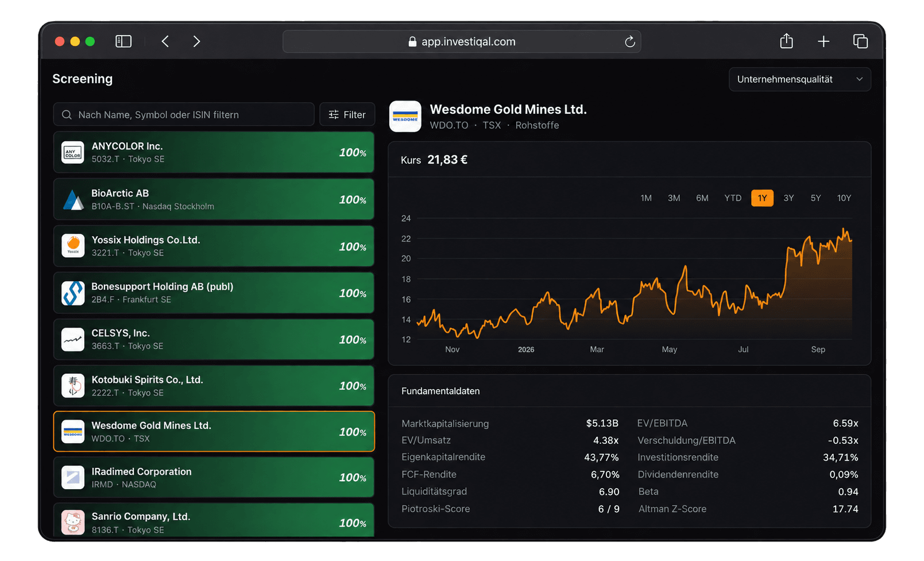This screenshot has height=561, width=924.
Task: Select Wesdome Gold Mines Ltd. list row
Action: 214,431
